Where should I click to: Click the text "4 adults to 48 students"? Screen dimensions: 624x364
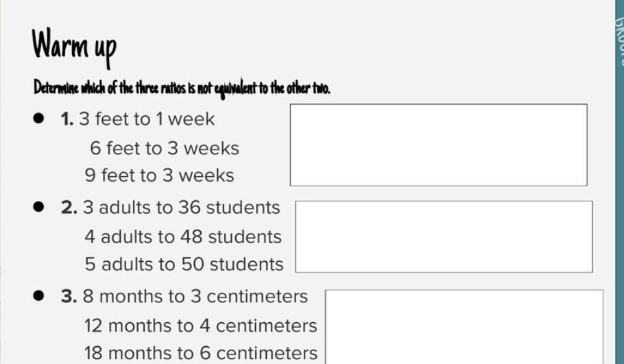[183, 236]
